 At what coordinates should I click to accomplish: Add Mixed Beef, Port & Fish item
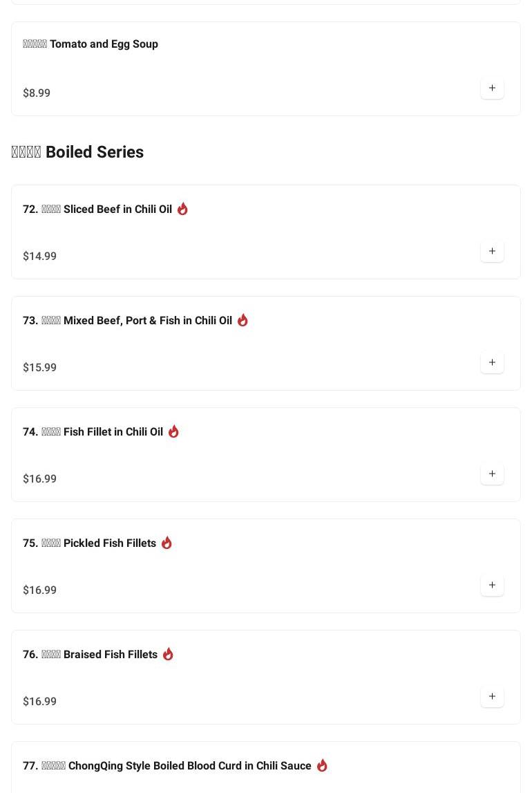click(x=492, y=363)
